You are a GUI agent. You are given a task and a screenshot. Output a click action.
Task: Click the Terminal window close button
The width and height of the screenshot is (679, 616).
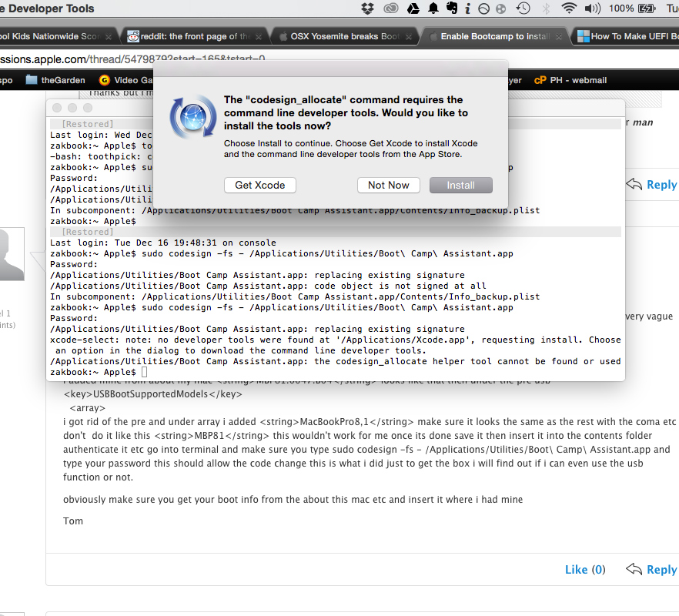tap(57, 108)
